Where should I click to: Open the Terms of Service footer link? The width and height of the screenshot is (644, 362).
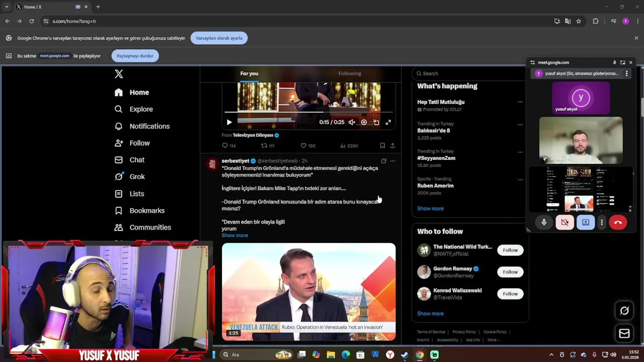(x=431, y=332)
